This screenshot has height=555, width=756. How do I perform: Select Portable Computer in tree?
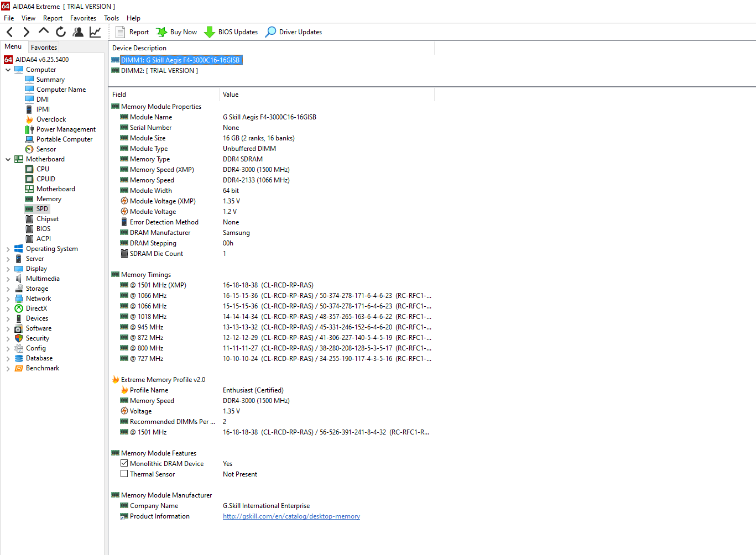click(x=59, y=139)
